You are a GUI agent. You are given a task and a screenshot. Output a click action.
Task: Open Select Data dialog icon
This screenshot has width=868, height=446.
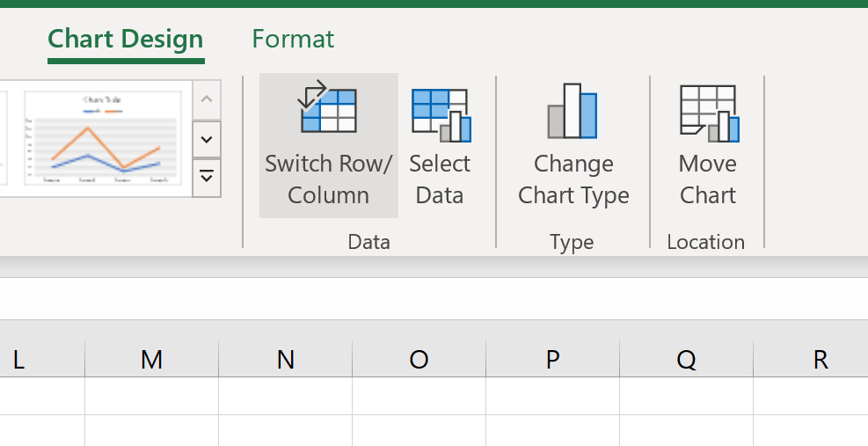click(x=441, y=114)
